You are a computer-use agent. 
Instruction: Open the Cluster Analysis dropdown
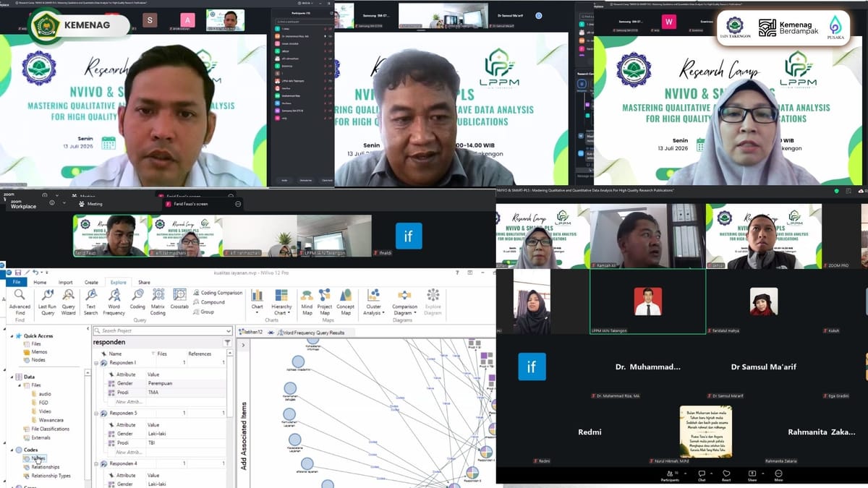[x=373, y=301]
